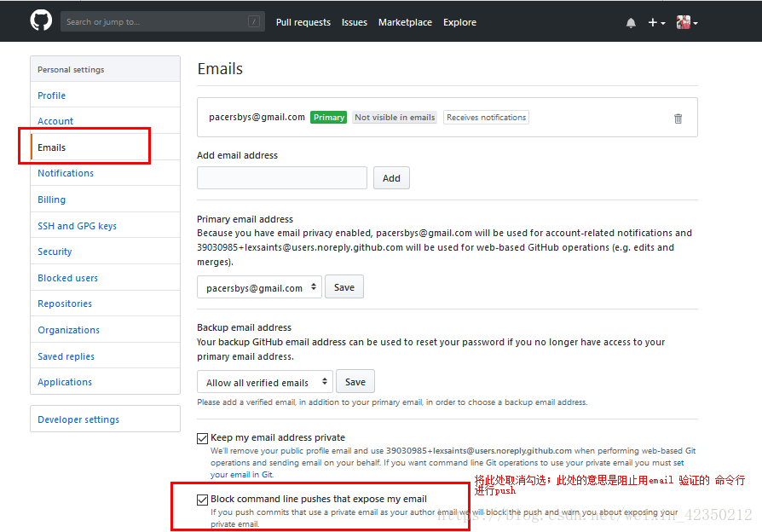Open Applications settings
The image size is (762, 532).
(x=105, y=382)
